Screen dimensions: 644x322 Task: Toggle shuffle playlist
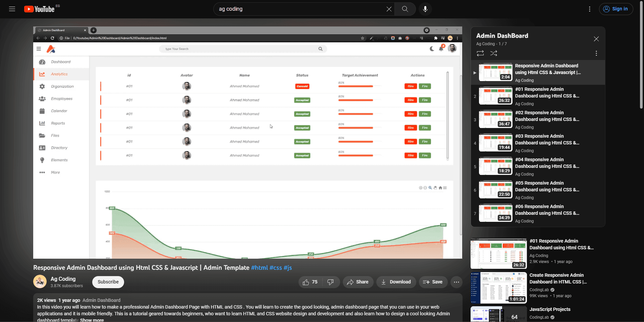(x=494, y=53)
